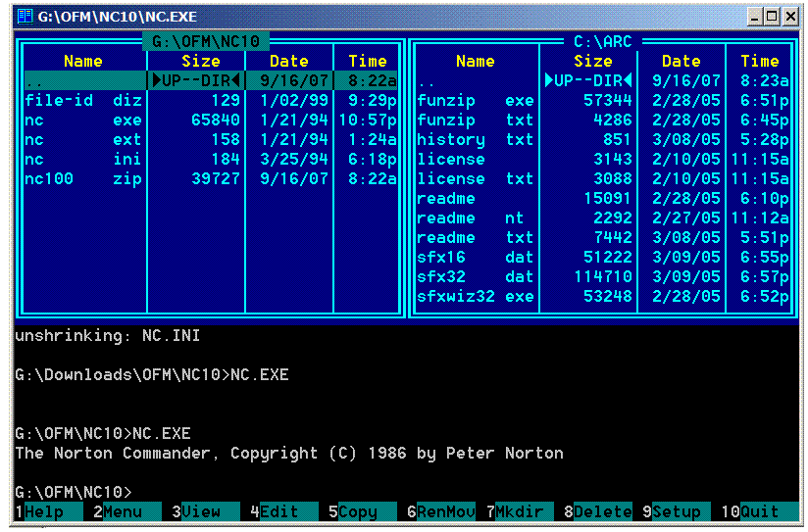Select nc100 zip in the left panel
The height and width of the screenshot is (532, 808).
211,178
